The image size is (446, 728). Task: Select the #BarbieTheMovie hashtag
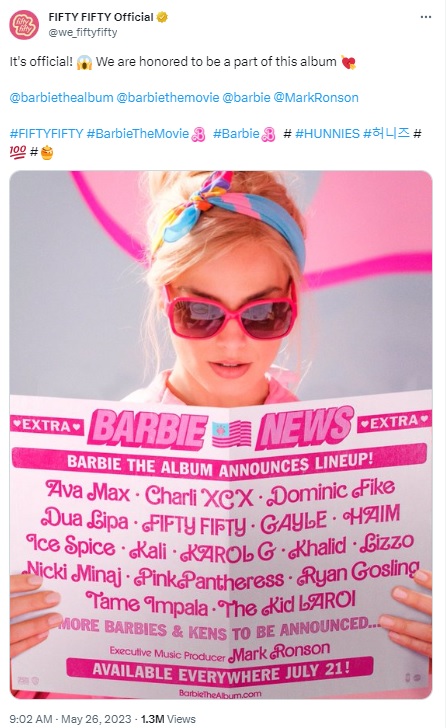click(138, 134)
